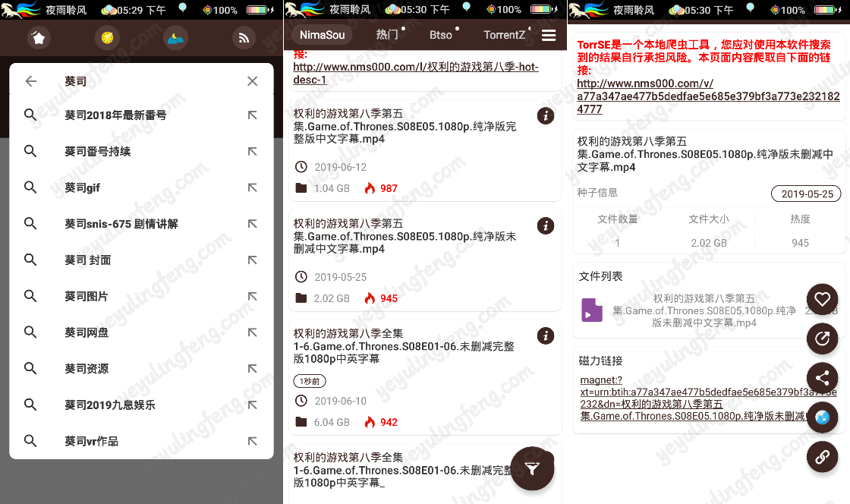
Task: Select suggestion 葵司gif
Action: point(141,187)
